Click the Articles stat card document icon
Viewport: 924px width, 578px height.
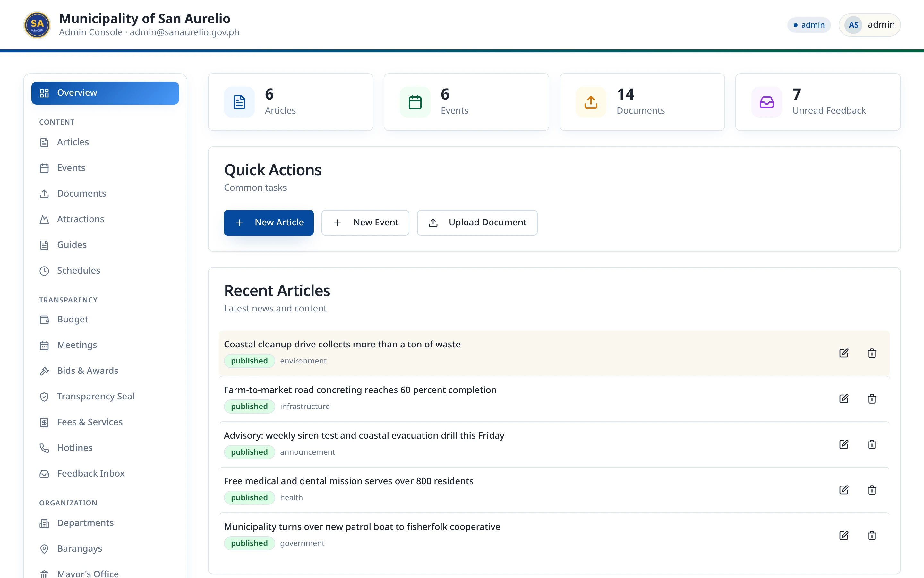239,102
